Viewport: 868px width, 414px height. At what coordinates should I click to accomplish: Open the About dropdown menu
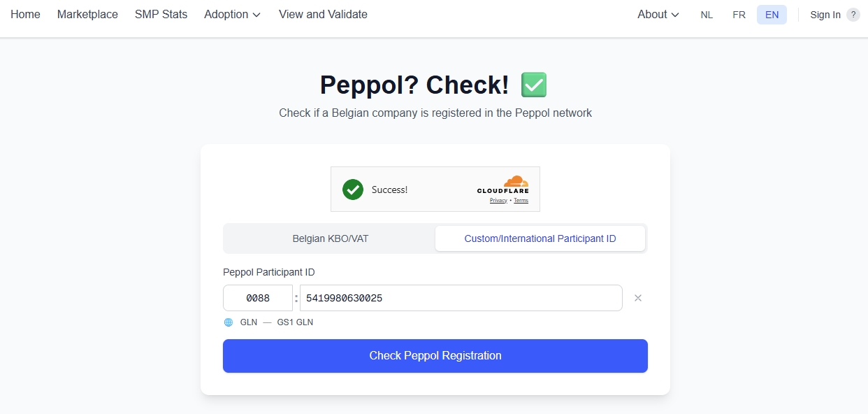click(658, 15)
